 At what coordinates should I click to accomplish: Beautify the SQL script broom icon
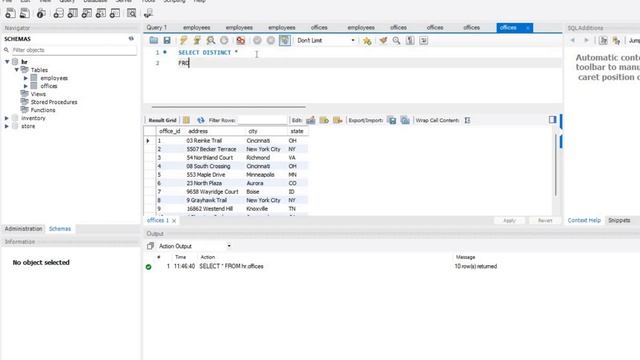tap(383, 40)
